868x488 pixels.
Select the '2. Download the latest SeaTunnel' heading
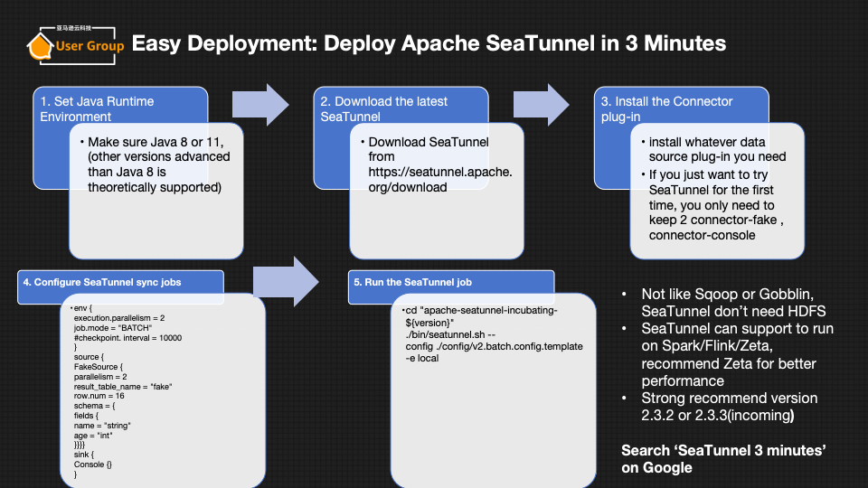[383, 109]
